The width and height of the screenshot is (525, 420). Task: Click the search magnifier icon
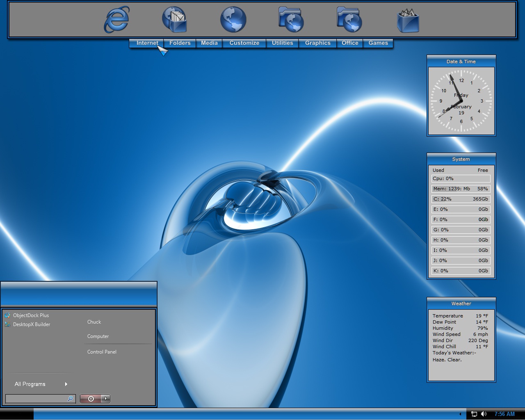[71, 399]
